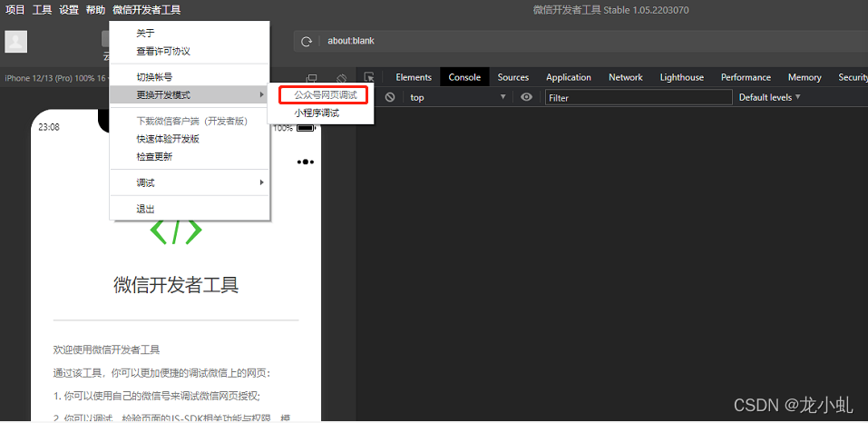Click the about:blank address bar
Screen dimensions: 868x423
tap(580, 41)
